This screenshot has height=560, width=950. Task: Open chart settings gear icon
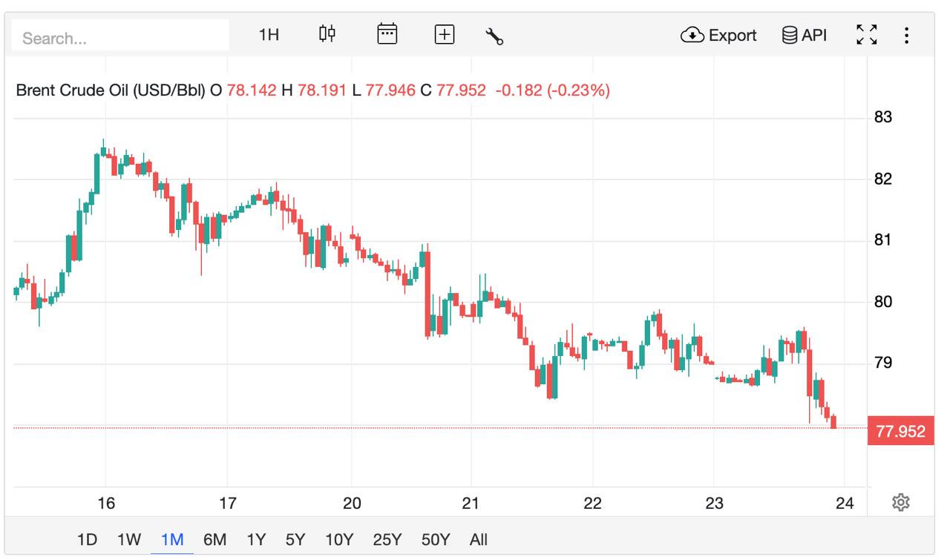(x=901, y=503)
